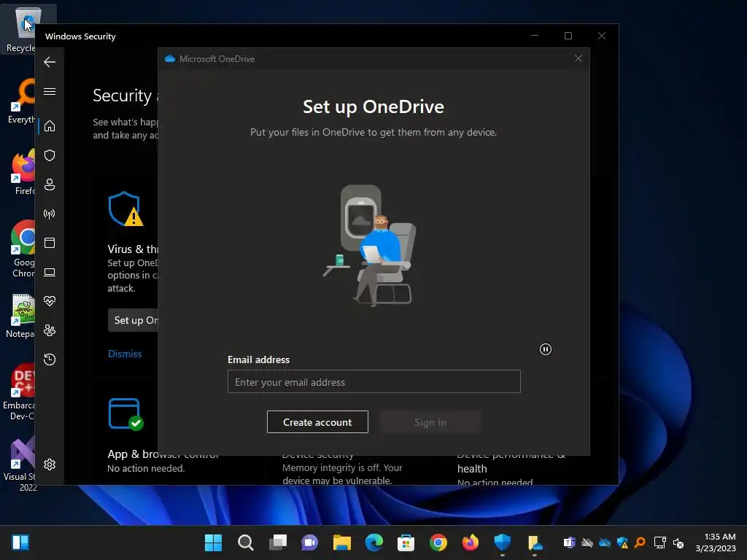The height and width of the screenshot is (560, 747).
Task: Select Notepad++ desktop shortcut
Action: click(20, 316)
